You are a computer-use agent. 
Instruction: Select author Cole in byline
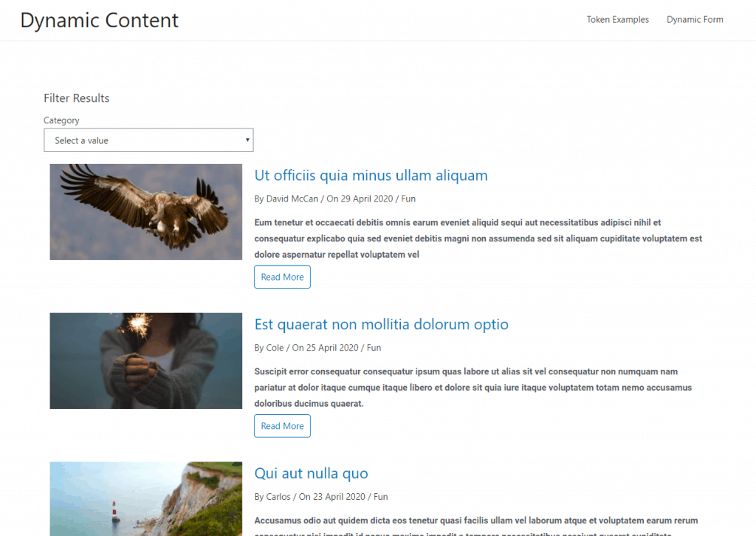pyautogui.click(x=275, y=348)
